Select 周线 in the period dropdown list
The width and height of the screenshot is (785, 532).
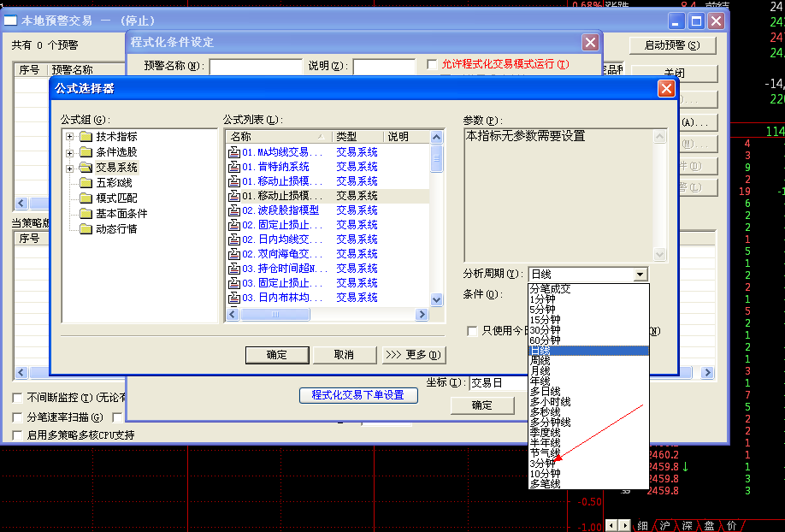click(x=540, y=361)
